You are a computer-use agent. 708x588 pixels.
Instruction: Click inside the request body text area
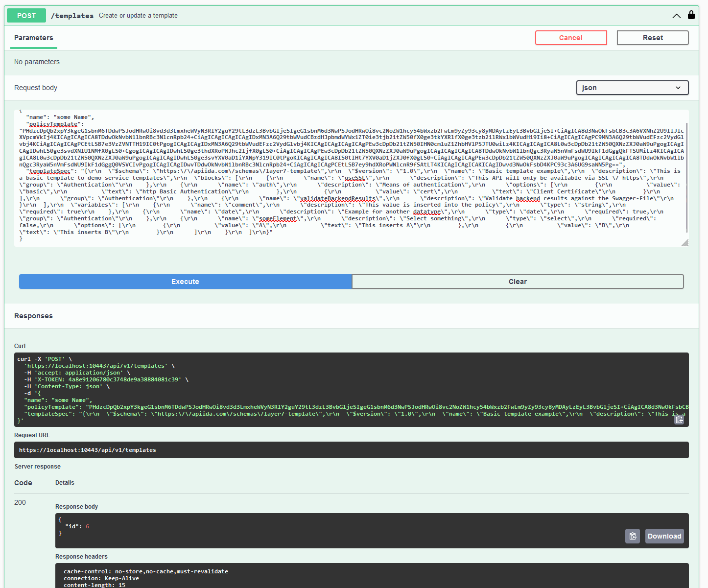coord(343,196)
